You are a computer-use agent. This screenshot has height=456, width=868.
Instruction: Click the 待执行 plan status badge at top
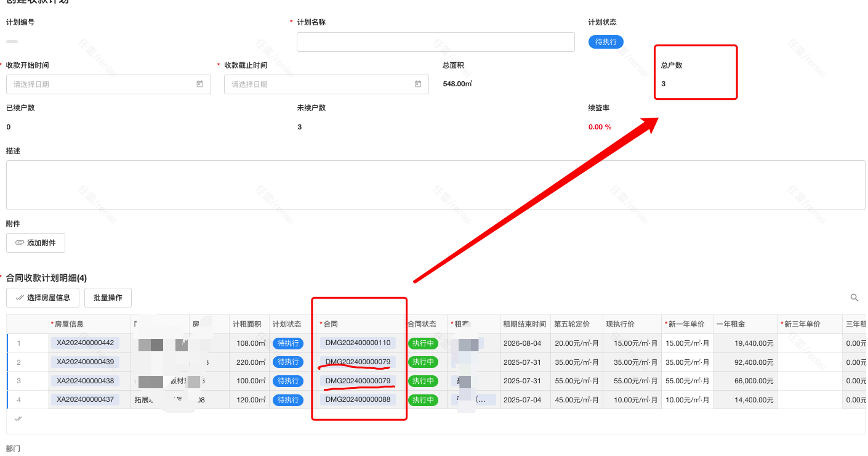click(x=606, y=42)
